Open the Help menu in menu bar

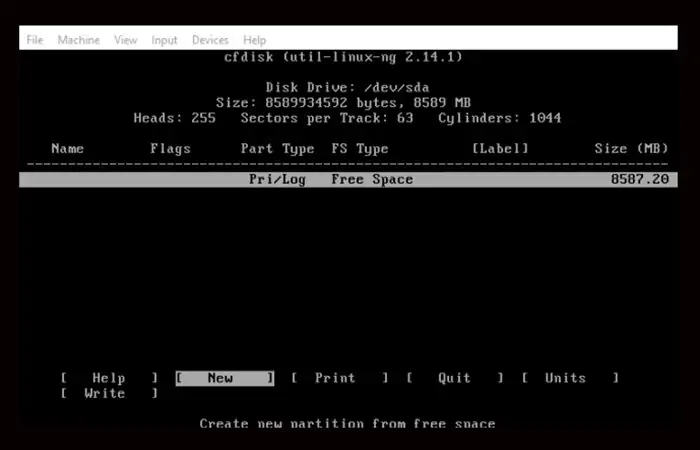tap(254, 40)
